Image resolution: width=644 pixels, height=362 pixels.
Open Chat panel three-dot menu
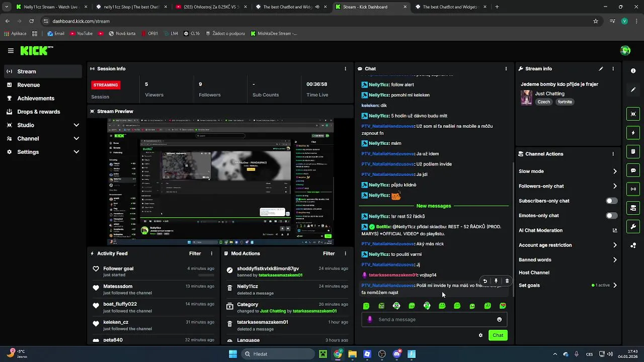click(506, 69)
